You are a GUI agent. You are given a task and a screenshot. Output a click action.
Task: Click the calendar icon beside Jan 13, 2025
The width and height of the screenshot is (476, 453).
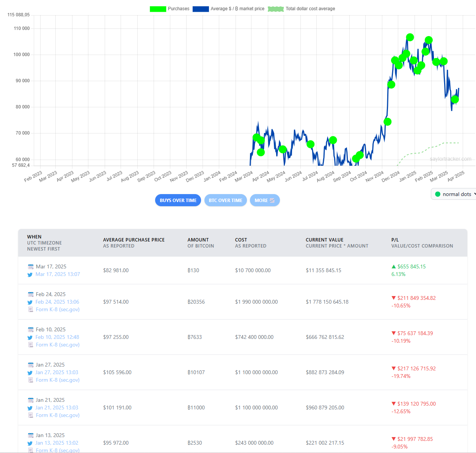point(31,436)
